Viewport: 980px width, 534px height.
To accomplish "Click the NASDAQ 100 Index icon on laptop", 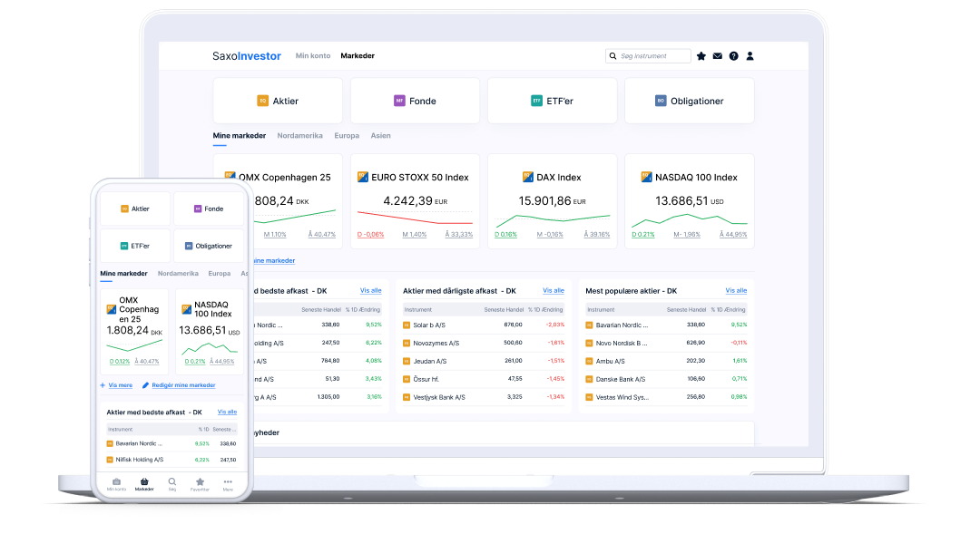I will [646, 178].
